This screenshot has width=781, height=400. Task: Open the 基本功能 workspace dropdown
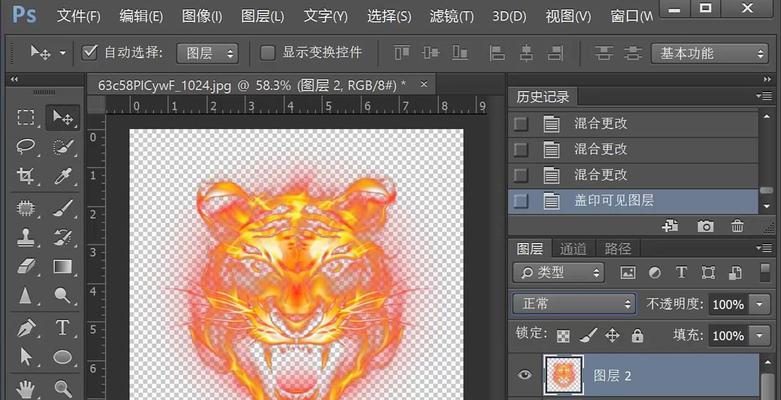710,52
